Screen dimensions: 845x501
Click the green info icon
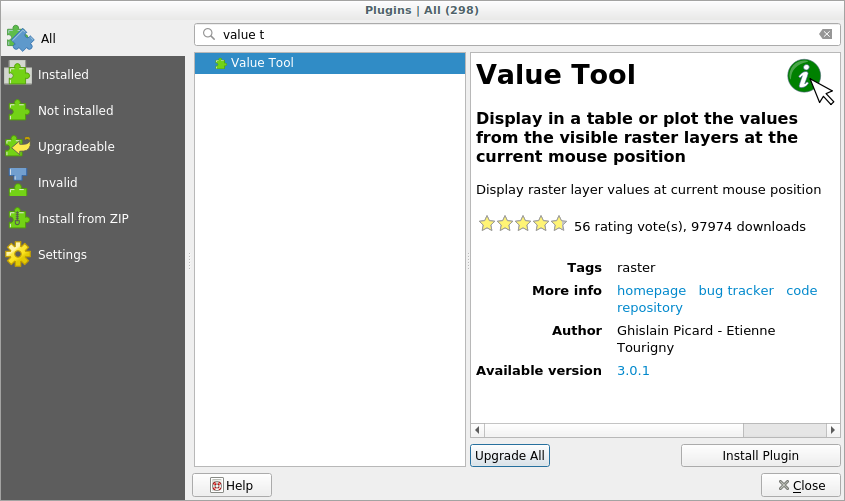tap(803, 76)
